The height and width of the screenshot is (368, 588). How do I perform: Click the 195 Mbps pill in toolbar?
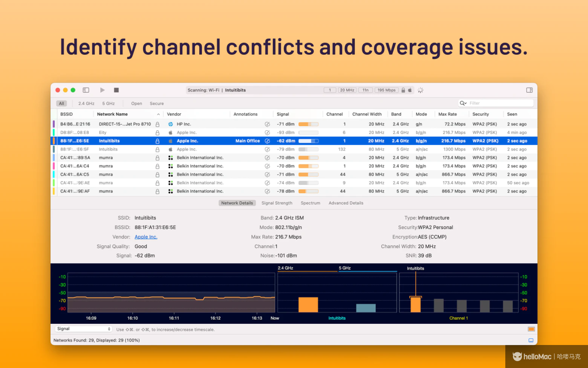point(386,90)
